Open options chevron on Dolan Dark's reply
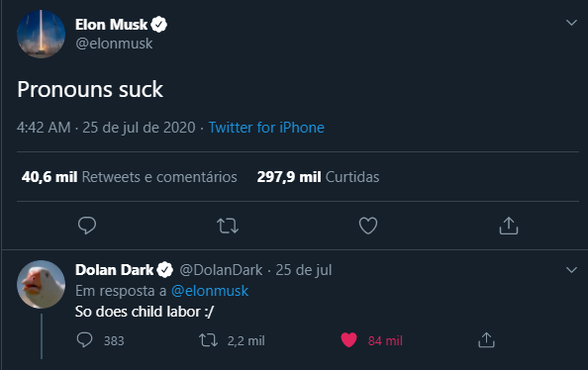The width and height of the screenshot is (588, 370). pyautogui.click(x=571, y=270)
